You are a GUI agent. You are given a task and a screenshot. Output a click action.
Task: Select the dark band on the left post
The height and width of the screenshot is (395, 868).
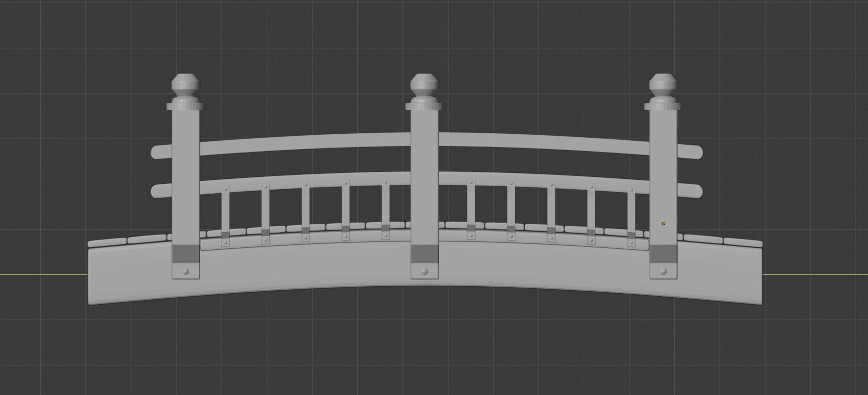[x=186, y=254]
